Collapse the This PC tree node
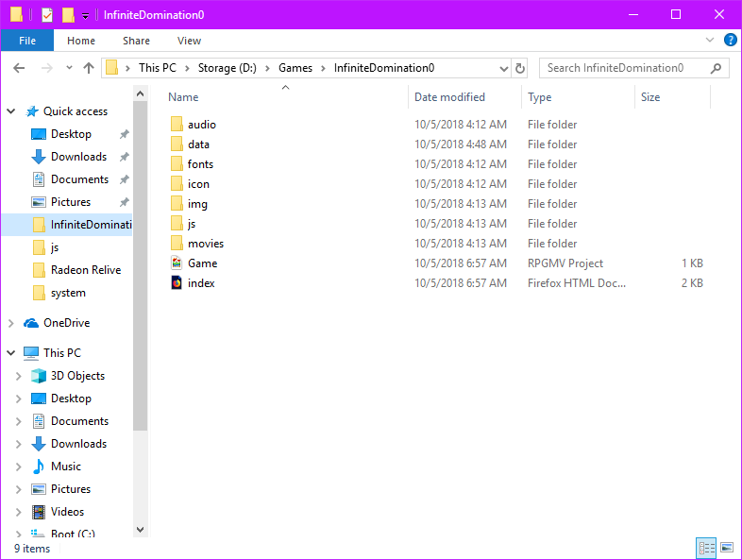 pos(11,353)
